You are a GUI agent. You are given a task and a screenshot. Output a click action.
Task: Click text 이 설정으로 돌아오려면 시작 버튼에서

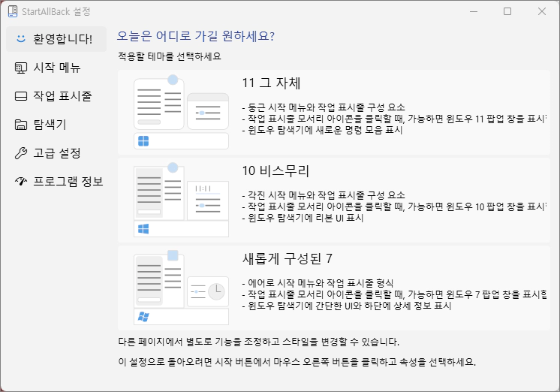[x=194, y=362]
